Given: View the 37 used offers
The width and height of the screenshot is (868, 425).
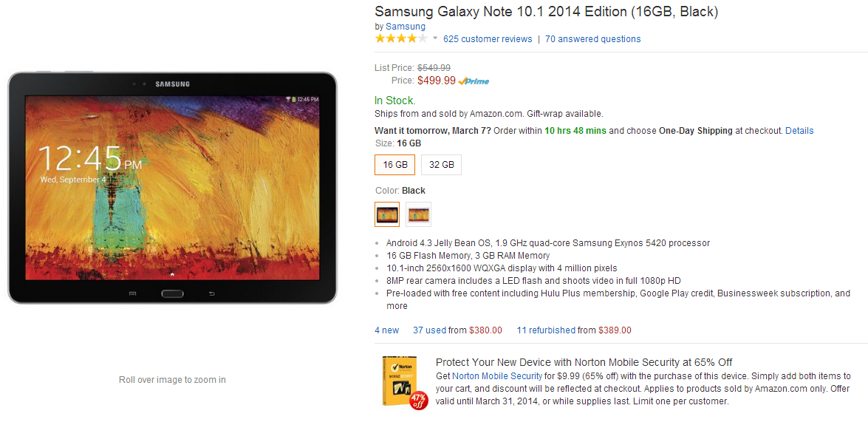Looking at the screenshot, I should click(x=429, y=330).
